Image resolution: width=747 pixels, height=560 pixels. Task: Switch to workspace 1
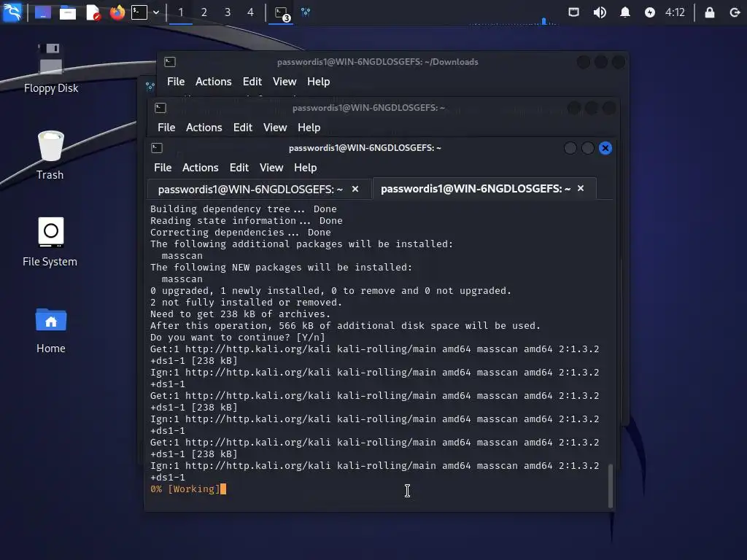click(181, 12)
